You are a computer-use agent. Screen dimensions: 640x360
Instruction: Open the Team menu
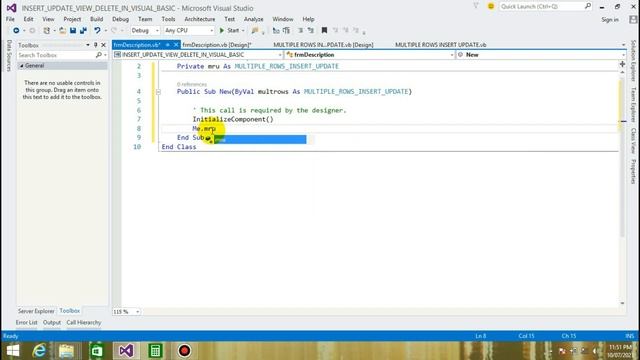144,19
